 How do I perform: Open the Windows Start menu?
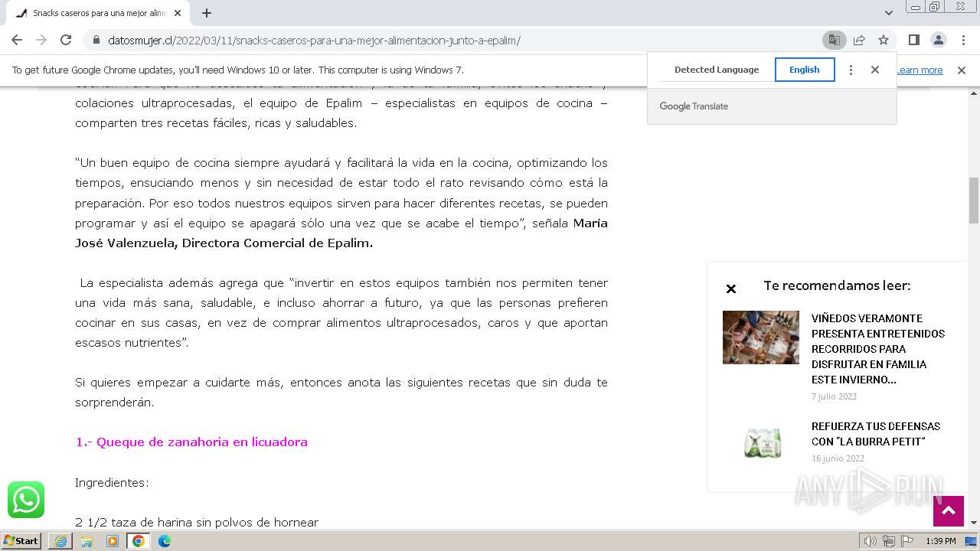click(21, 540)
